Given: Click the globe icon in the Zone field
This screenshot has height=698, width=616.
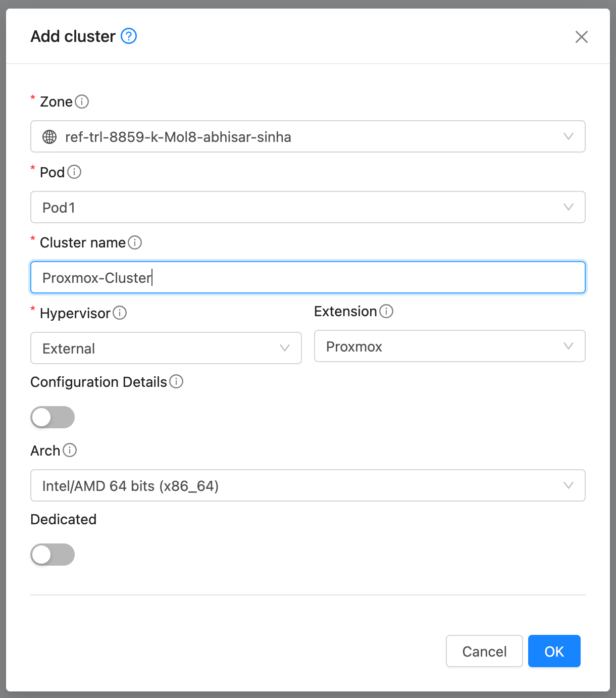Looking at the screenshot, I should click(49, 136).
